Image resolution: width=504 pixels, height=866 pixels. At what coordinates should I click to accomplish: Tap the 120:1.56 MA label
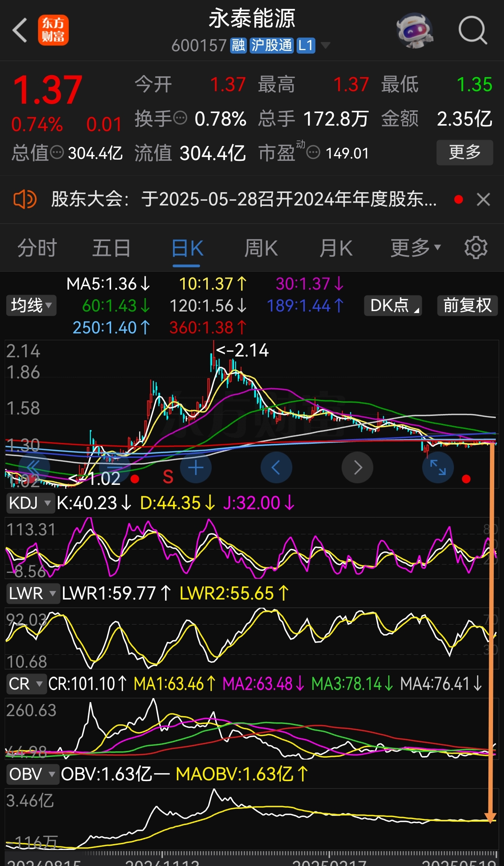(209, 306)
